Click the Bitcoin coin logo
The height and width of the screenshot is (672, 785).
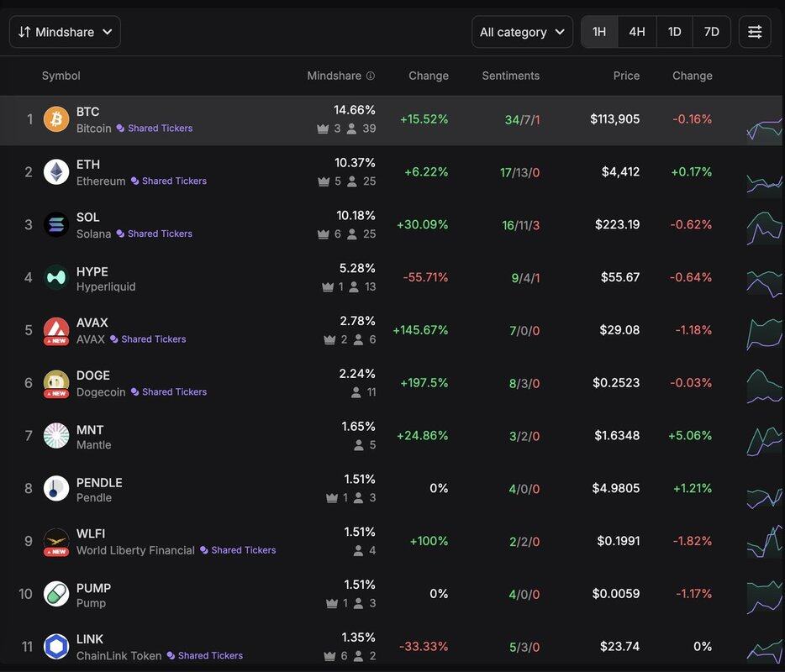[x=56, y=119]
